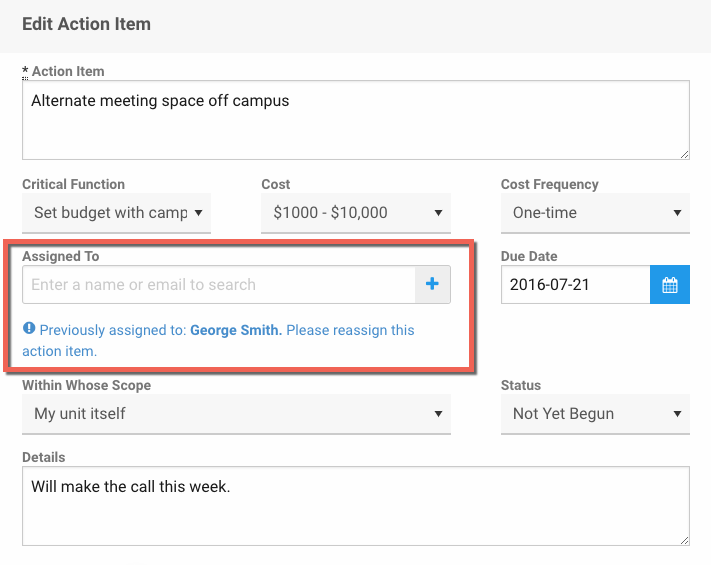Click into the Action Item text box
The height and width of the screenshot is (565, 711).
pyautogui.click(x=355, y=120)
